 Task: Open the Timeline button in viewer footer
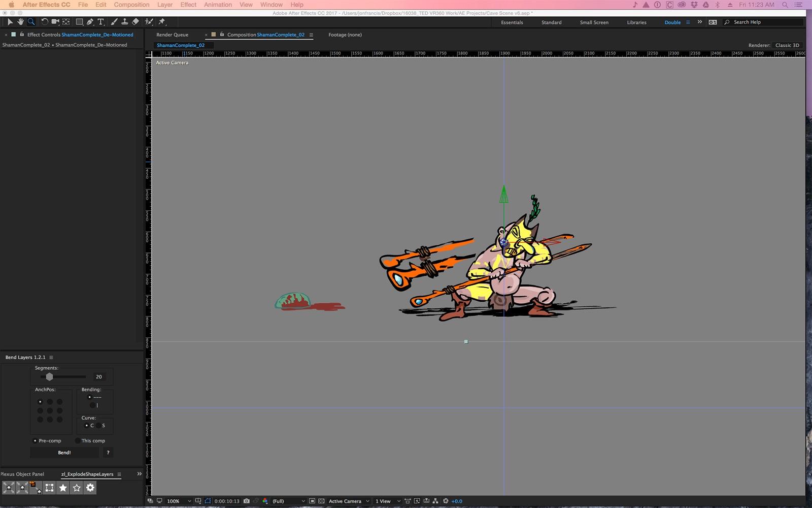point(426,501)
